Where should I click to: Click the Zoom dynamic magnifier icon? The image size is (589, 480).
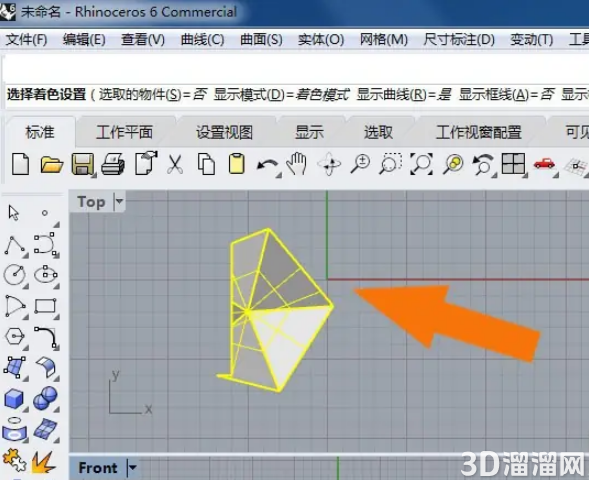[x=360, y=164]
